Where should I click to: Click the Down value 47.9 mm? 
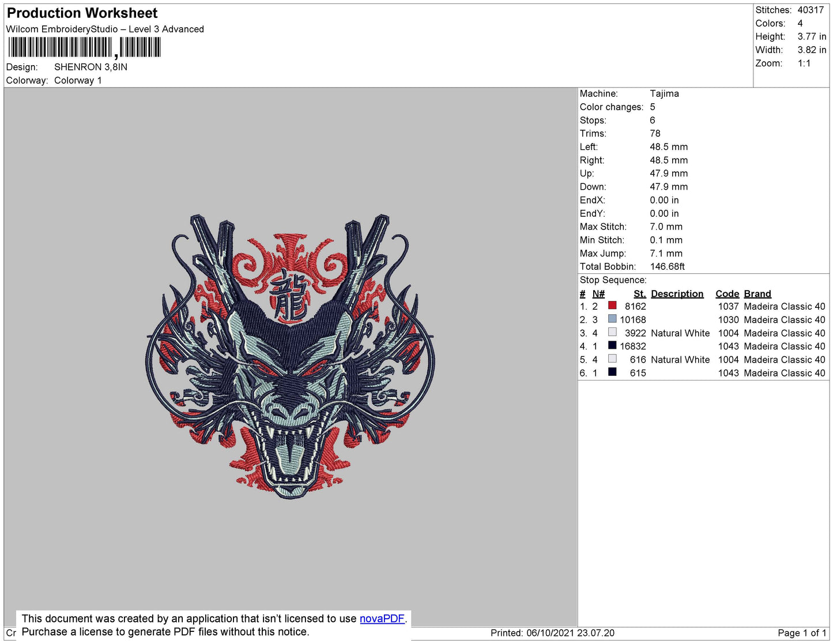click(x=669, y=187)
